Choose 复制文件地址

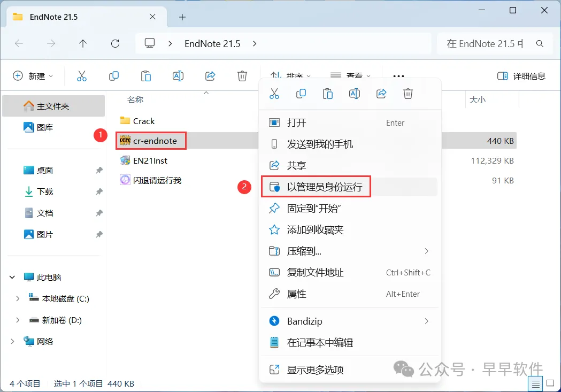[x=350, y=273]
